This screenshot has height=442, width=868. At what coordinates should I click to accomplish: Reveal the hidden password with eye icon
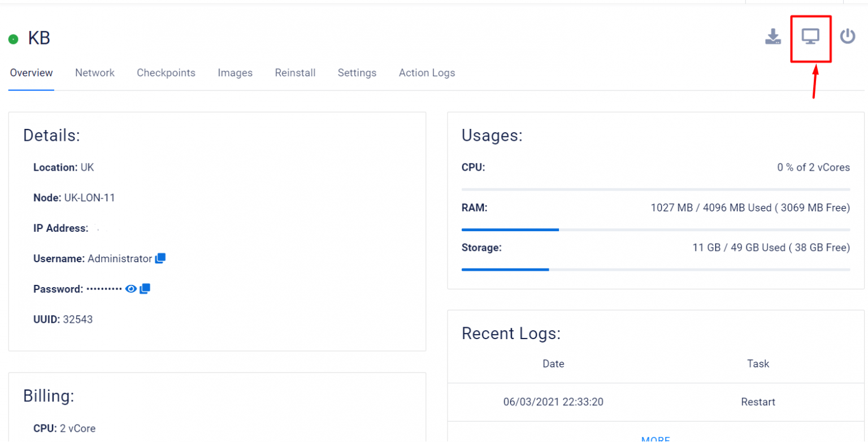[131, 289]
